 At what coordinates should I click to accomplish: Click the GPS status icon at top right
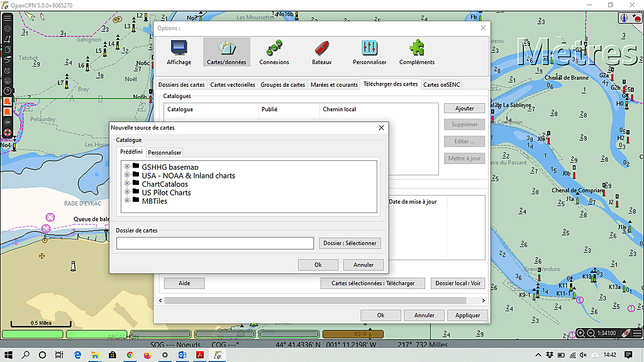tap(636, 18)
